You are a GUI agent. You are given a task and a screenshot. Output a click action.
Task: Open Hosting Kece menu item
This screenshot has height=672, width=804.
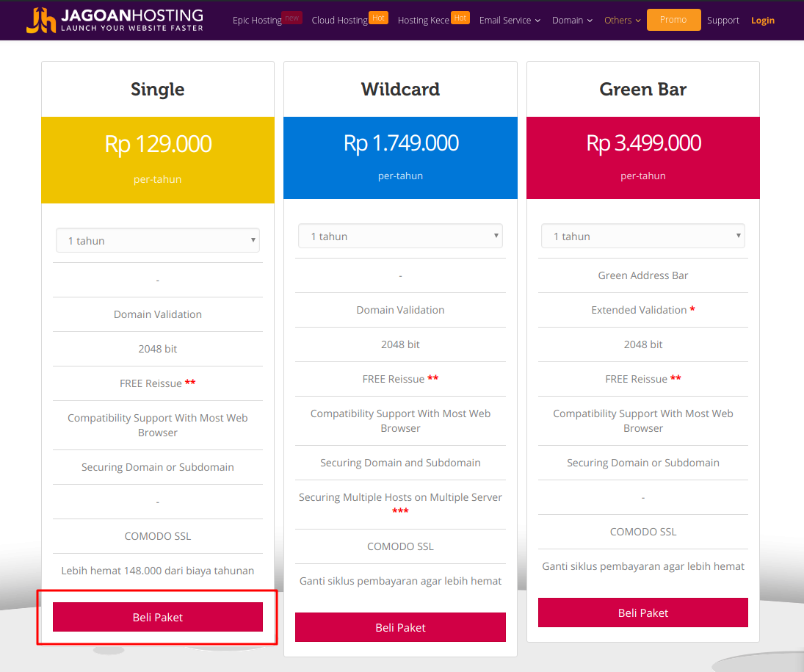(x=424, y=21)
